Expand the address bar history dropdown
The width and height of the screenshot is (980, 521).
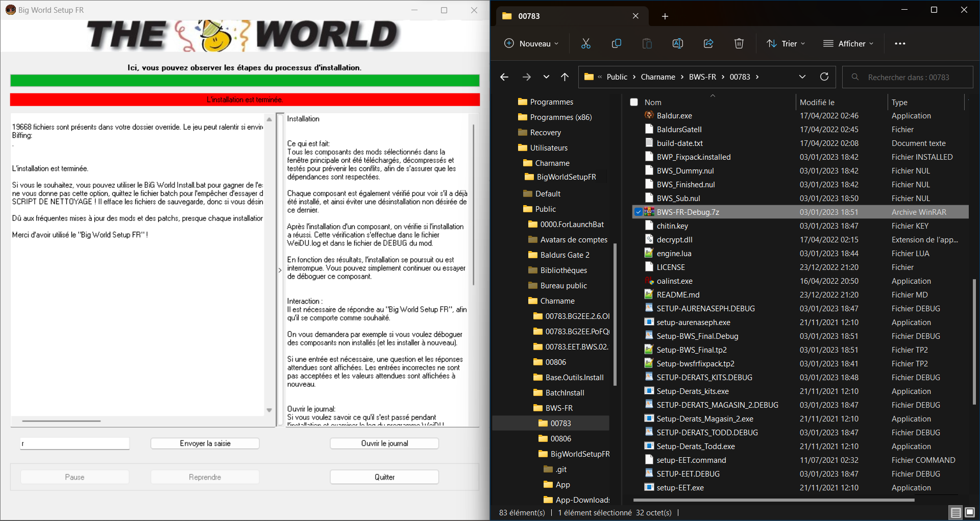tap(802, 77)
